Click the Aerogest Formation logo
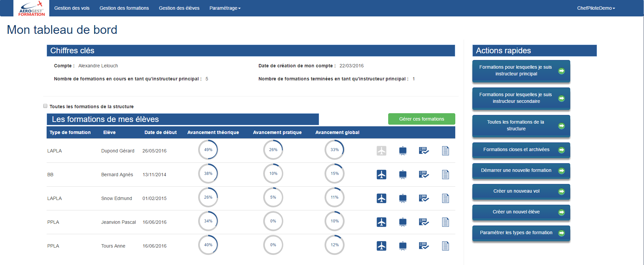The image size is (644, 265). (31, 8)
